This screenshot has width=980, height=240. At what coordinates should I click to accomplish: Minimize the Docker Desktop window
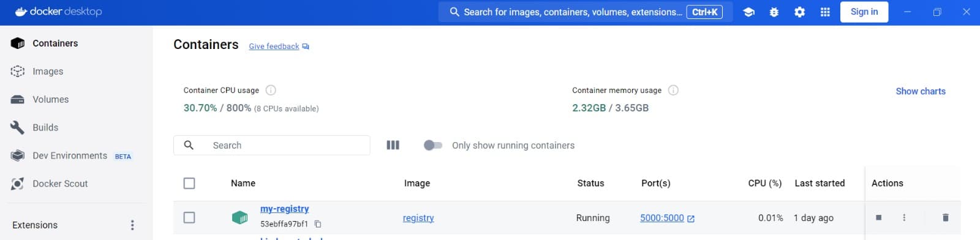coord(908,12)
